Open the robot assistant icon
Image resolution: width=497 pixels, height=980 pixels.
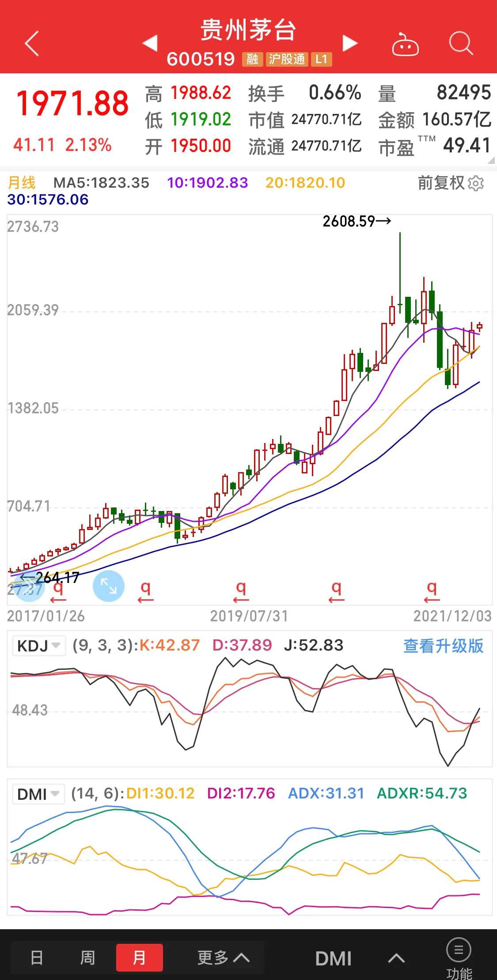point(405,44)
